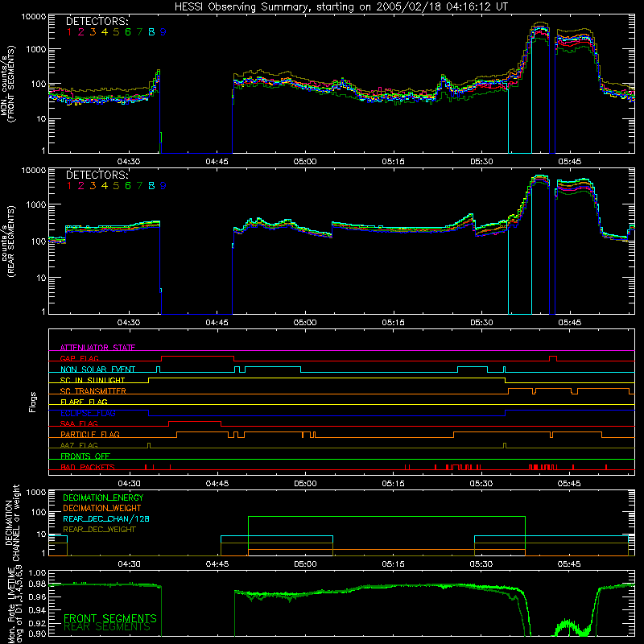Select the 'BAD PACKETS' flag label
The height and width of the screenshot is (644, 644).
point(88,467)
